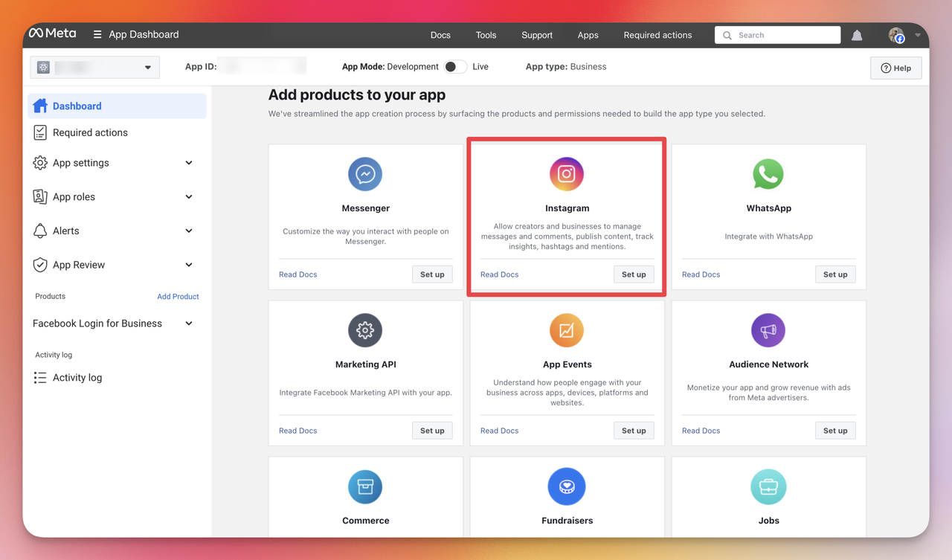The width and height of the screenshot is (952, 560).
Task: Set up the WhatsApp product
Action: 835,274
